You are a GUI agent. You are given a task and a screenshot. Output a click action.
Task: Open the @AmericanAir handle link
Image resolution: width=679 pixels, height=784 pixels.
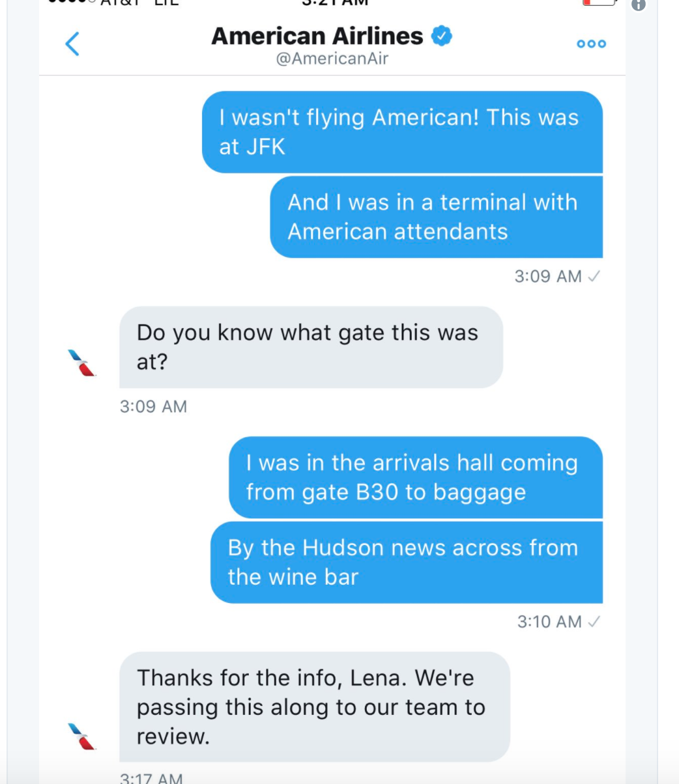[332, 59]
